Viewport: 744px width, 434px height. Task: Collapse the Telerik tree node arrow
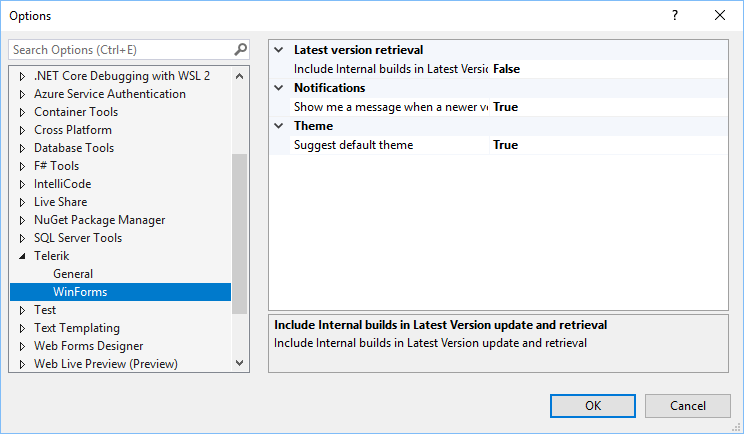22,256
